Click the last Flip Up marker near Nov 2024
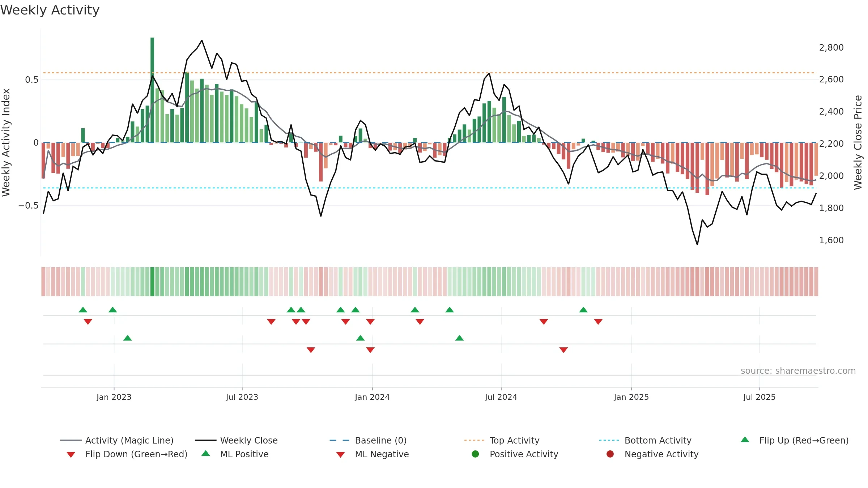Screen dimensions: 868x488 583,310
